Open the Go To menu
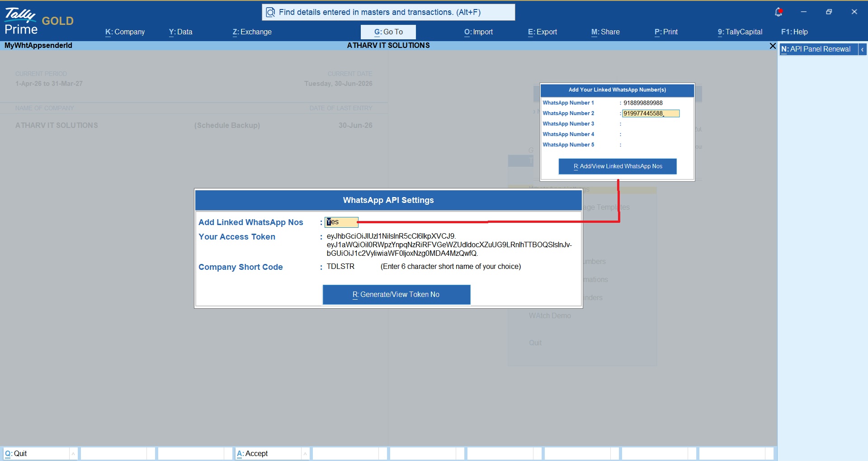Viewport: 868px width, 461px height. pyautogui.click(x=388, y=32)
